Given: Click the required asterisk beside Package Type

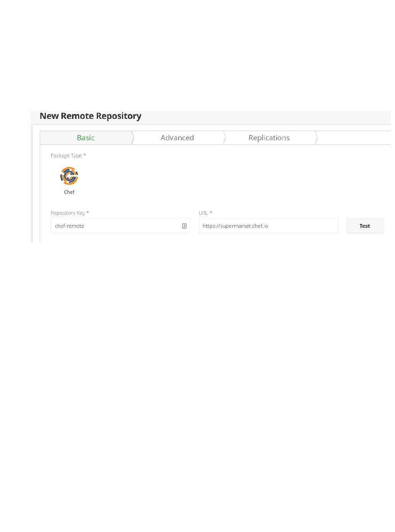Looking at the screenshot, I should click(85, 155).
